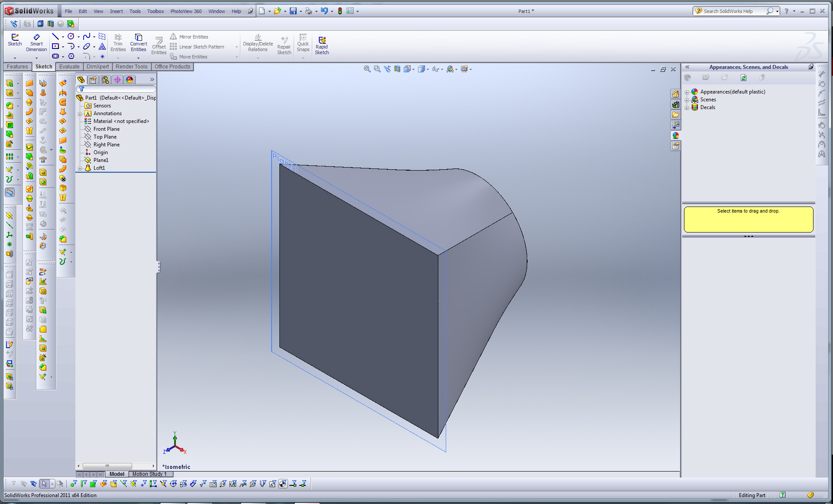Switch to the Motion Study 1 tab
833x504 pixels.
(149, 474)
